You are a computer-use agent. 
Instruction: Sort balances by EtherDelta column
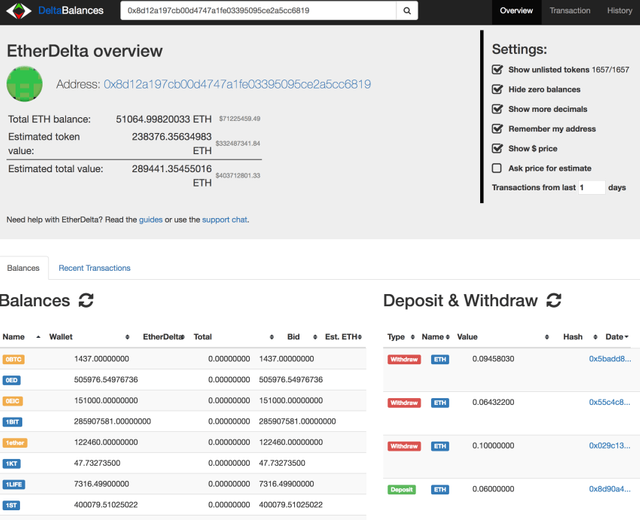[x=164, y=337]
